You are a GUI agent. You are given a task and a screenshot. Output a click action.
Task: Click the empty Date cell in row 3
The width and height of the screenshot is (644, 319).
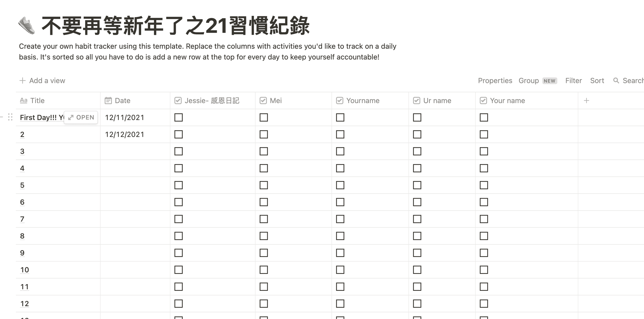[135, 151]
